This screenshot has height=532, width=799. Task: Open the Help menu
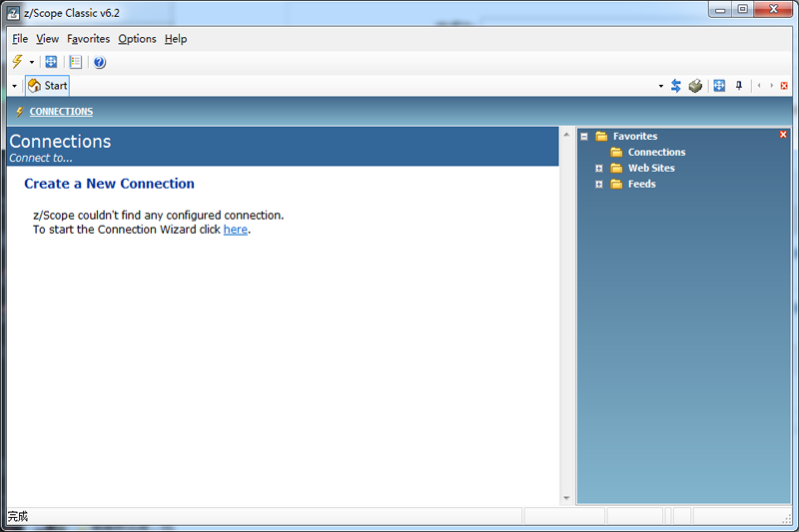[x=176, y=39]
